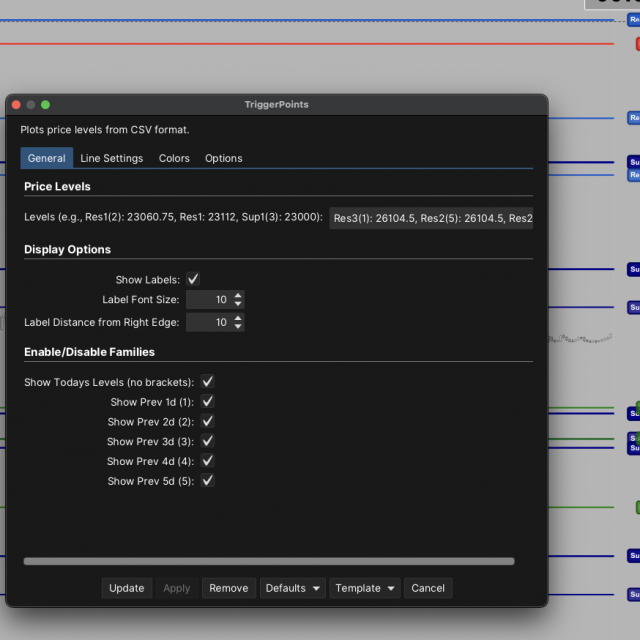640x640 pixels.
Task: Disable Show Prev 5d (5)
Action: pos(208,481)
